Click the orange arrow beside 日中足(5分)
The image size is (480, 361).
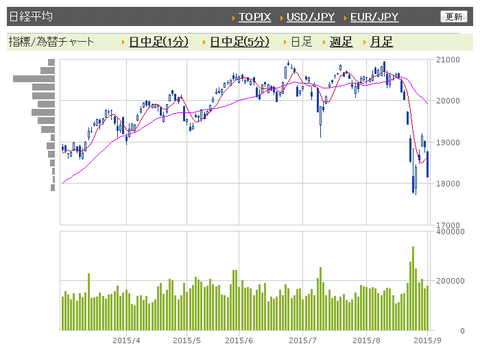point(204,42)
